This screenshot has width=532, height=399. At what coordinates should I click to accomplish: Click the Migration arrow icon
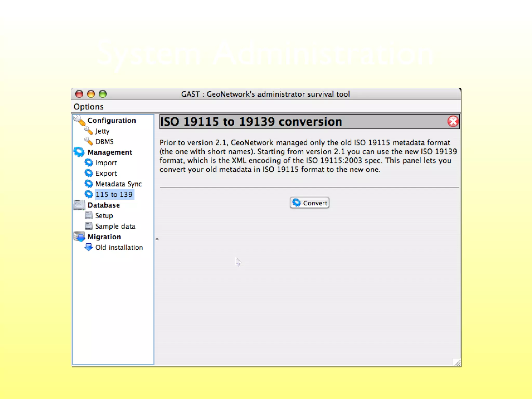click(x=79, y=237)
